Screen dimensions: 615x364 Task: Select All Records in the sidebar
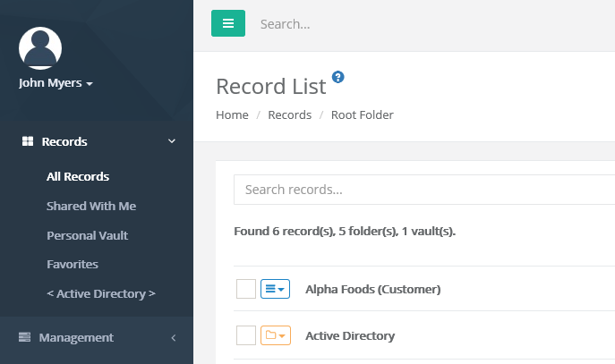point(78,176)
